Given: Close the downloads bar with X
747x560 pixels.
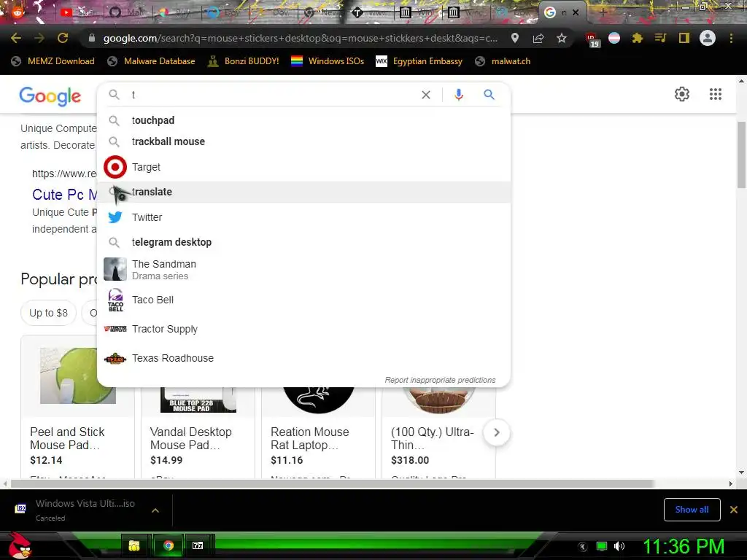Looking at the screenshot, I should point(734,510).
